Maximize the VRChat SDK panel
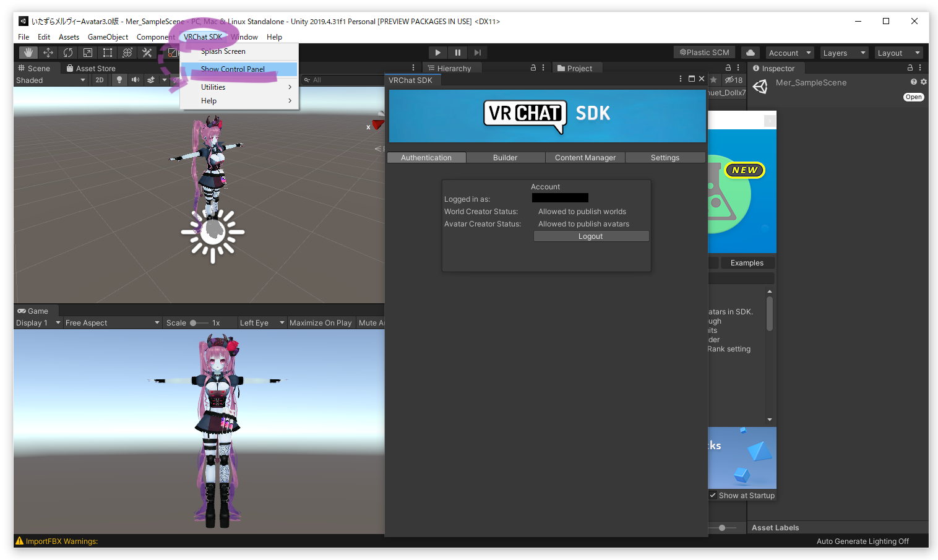The image size is (938, 560). point(692,79)
